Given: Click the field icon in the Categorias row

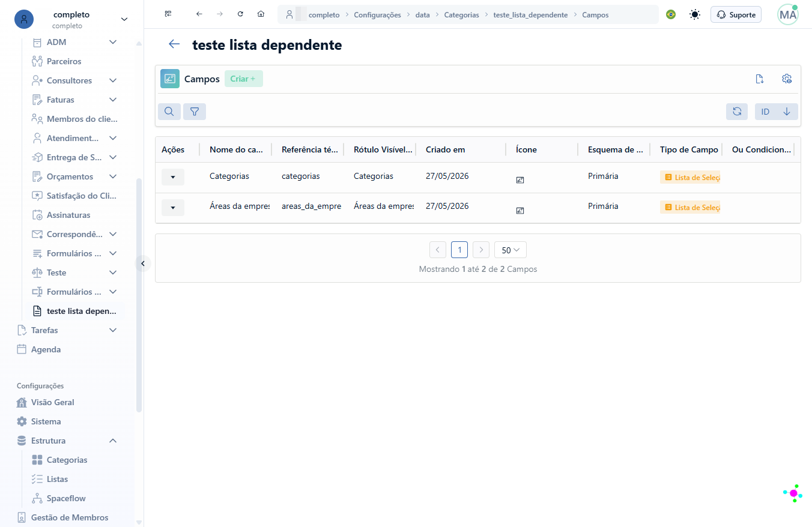Looking at the screenshot, I should (x=520, y=179).
